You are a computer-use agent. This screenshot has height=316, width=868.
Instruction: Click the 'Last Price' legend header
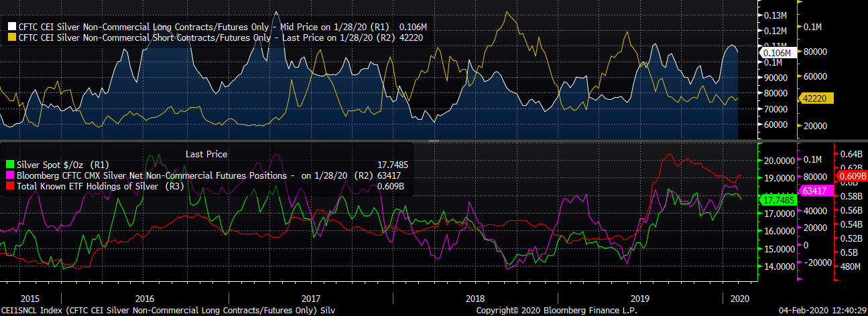coord(206,154)
